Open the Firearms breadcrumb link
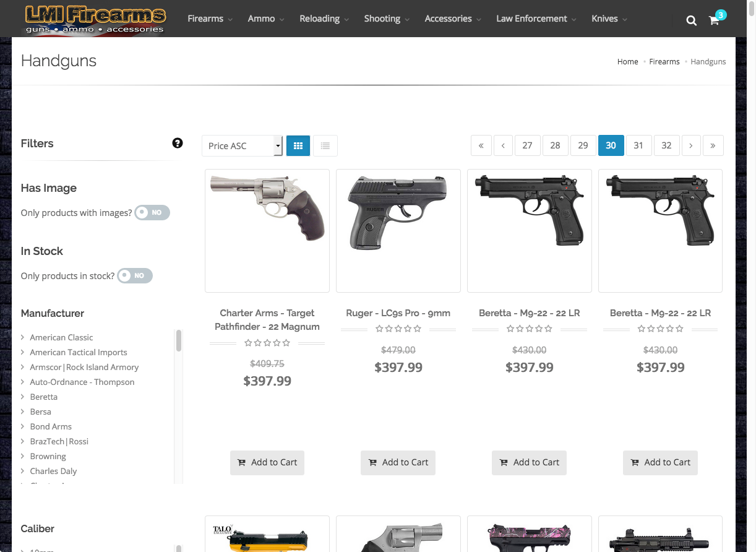The height and width of the screenshot is (552, 756). (664, 61)
